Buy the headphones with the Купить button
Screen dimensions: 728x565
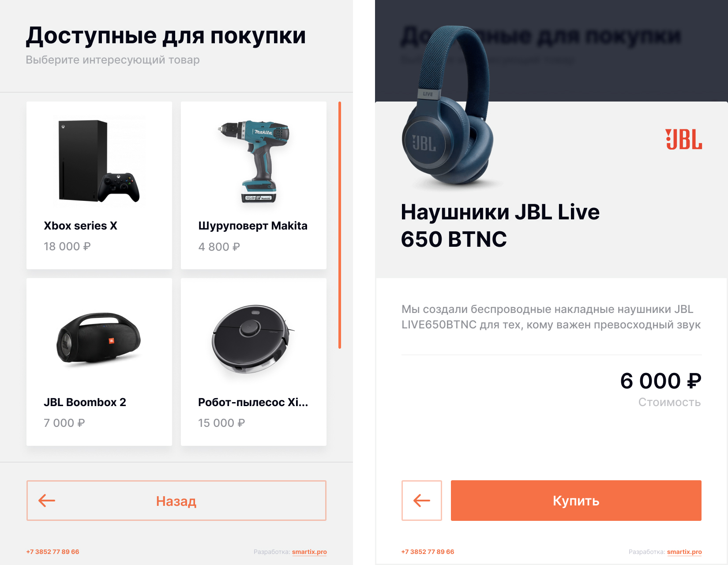click(x=576, y=501)
